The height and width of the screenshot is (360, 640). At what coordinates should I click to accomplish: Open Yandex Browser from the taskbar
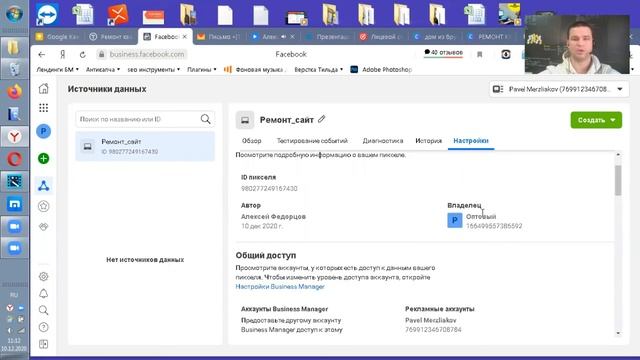tap(14, 137)
